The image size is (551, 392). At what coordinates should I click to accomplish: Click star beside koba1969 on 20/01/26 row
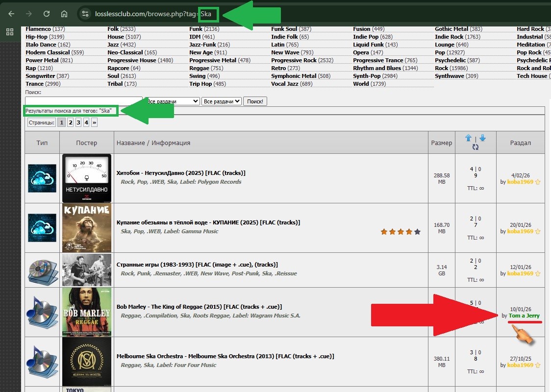click(538, 231)
